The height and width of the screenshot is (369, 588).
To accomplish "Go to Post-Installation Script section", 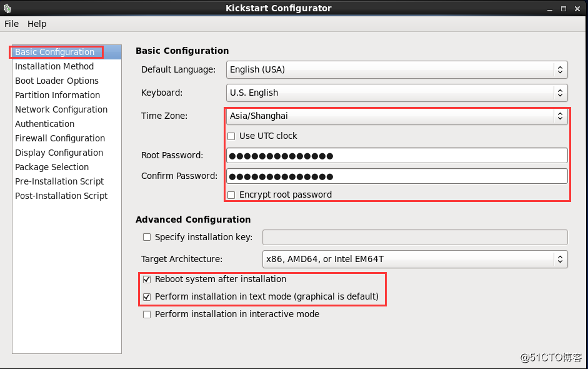I will (x=67, y=196).
